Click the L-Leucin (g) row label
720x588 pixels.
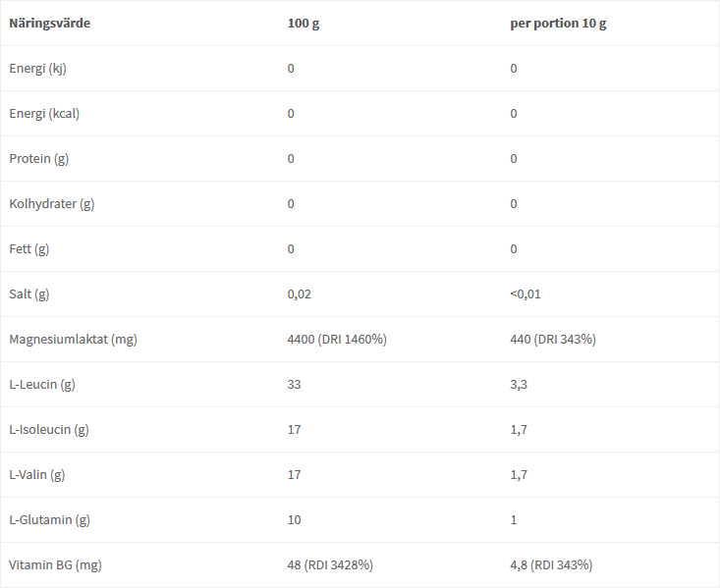coord(42,384)
